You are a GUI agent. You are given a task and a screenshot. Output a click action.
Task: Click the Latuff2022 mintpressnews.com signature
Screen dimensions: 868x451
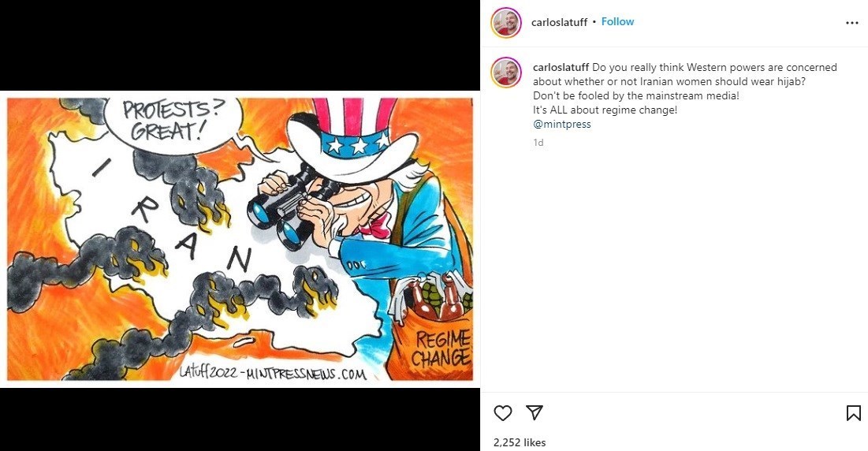point(272,372)
